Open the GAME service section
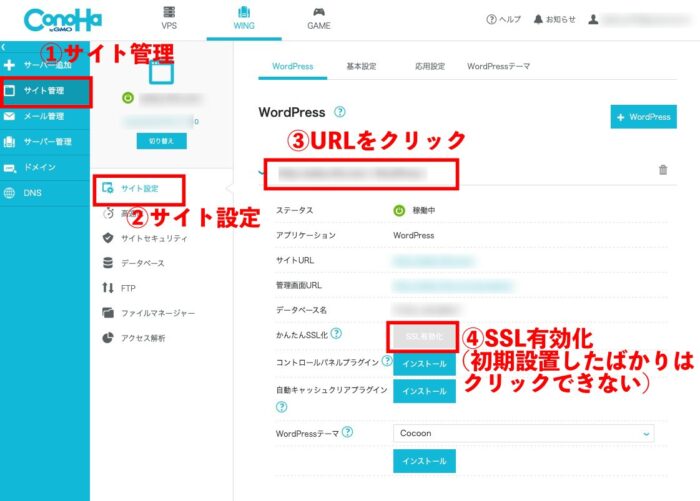 [319, 19]
